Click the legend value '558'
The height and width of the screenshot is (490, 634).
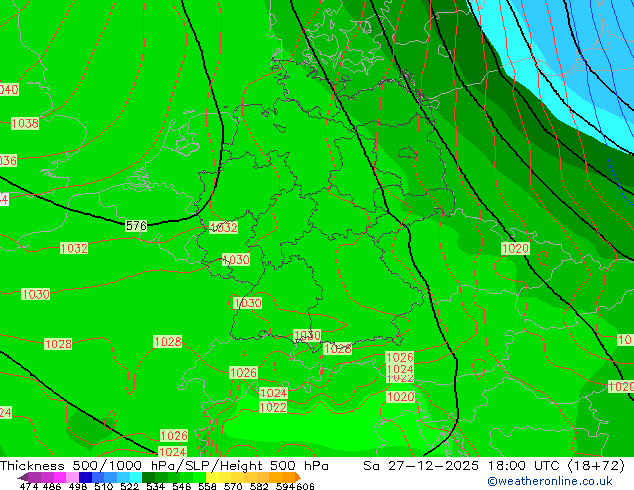click(x=207, y=486)
